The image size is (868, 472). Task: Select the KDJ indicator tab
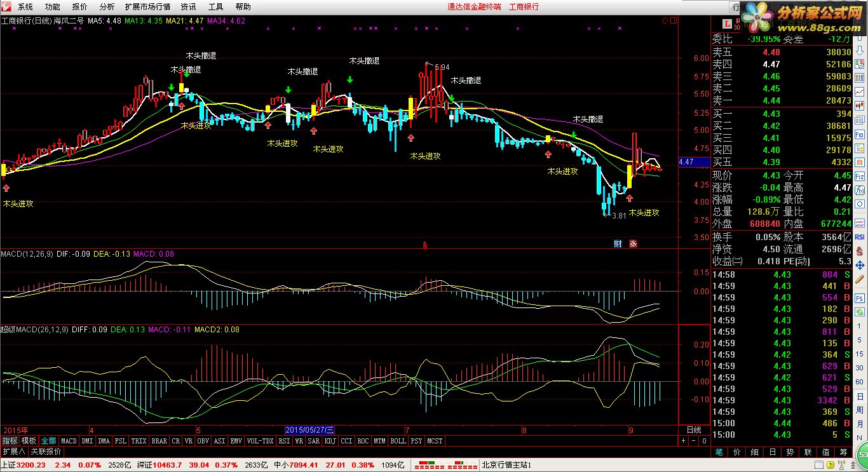330,440
